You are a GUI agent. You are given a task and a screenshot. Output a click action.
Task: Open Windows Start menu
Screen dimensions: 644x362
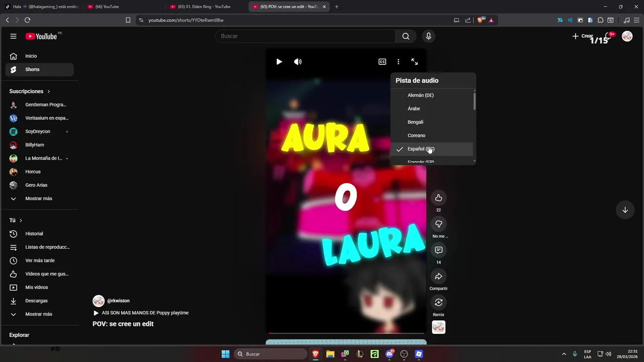point(225,354)
